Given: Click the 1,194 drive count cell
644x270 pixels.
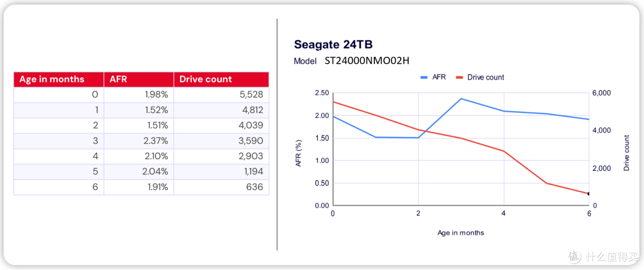Looking at the screenshot, I should pos(221,172).
